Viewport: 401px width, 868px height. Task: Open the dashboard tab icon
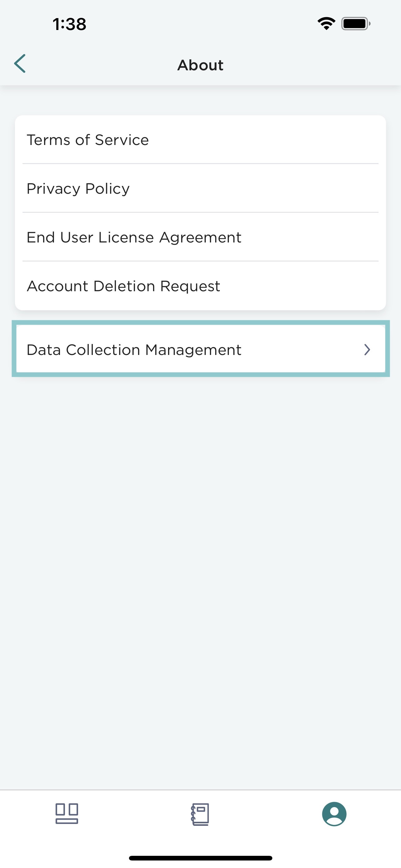coord(67,813)
